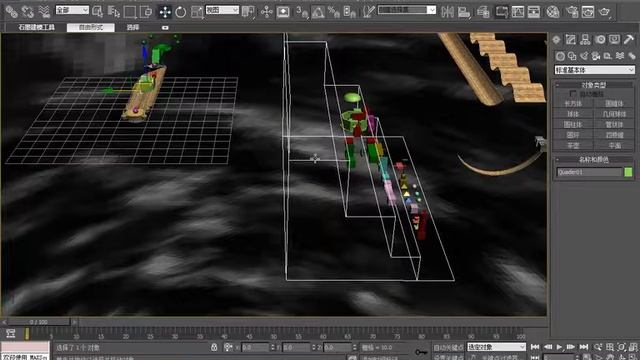Open the Rendered Frame Window
This screenshot has width=640, height=360.
588,11
